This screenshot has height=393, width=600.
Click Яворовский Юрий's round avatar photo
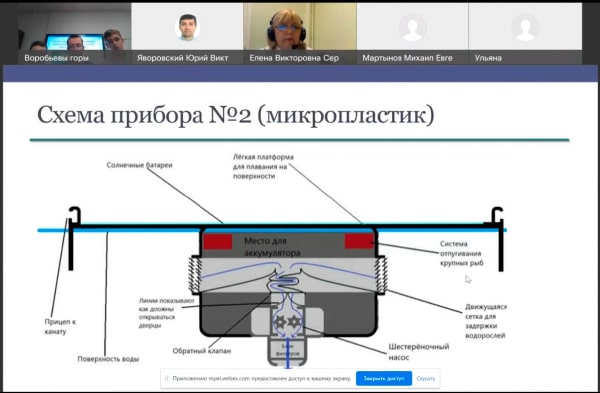point(187,27)
